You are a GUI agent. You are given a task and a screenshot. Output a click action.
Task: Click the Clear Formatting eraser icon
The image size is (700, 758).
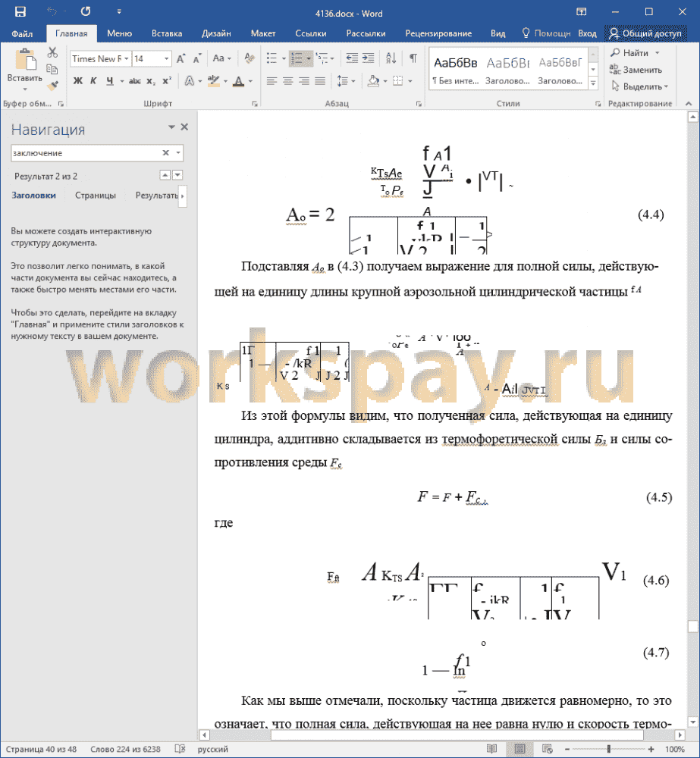coord(250,59)
